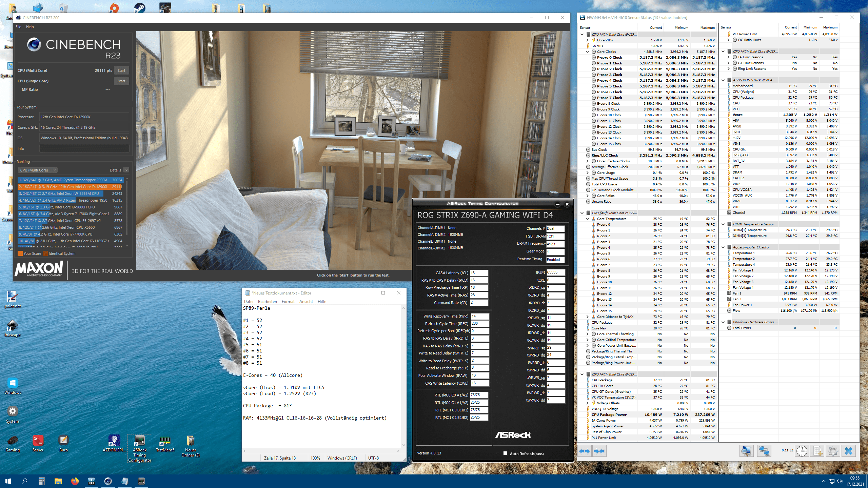Click the CPU Package Power row in HWiNFO
868x488 pixels.
(648, 415)
